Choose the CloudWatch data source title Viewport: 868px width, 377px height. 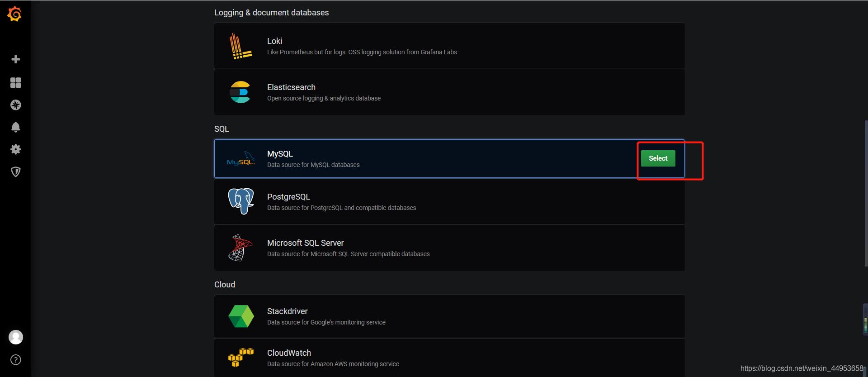[289, 353]
